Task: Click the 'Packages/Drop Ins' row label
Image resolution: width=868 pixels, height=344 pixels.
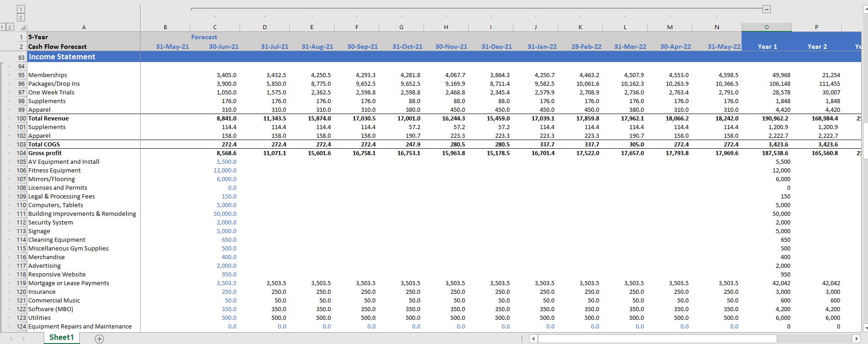Action: tap(54, 84)
